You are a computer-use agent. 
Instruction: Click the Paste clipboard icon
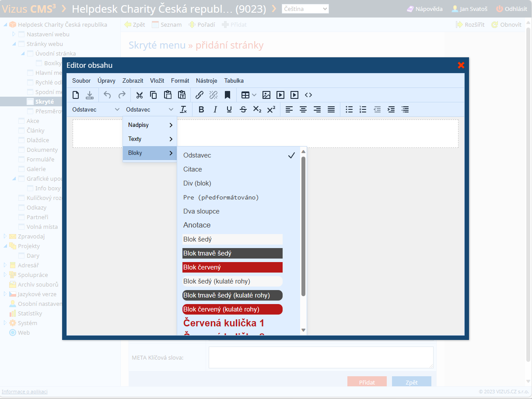point(168,95)
